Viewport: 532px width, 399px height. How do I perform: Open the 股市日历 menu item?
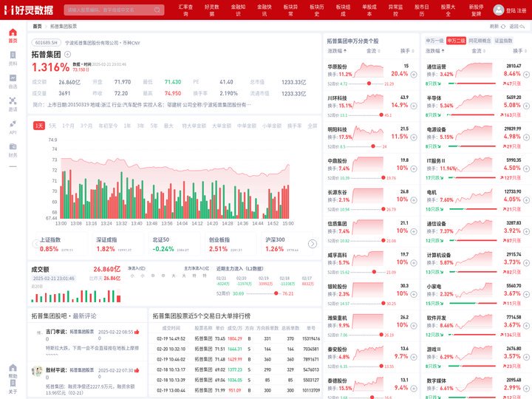click(x=422, y=10)
